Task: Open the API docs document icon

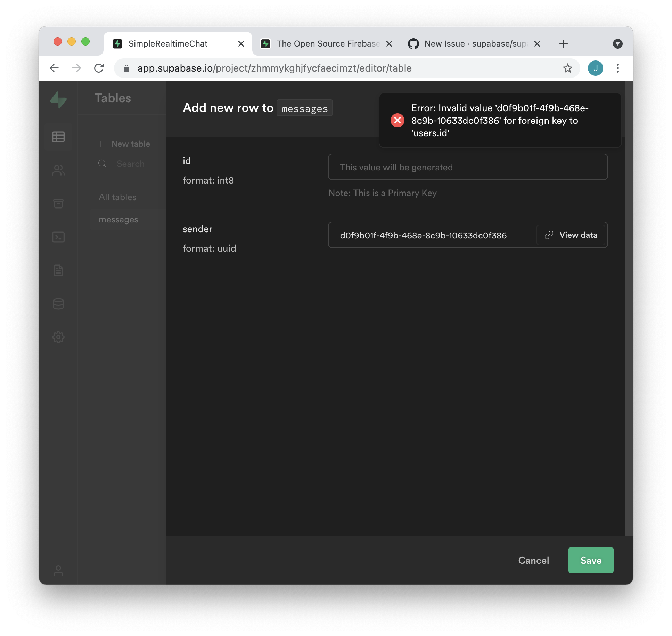Action: (58, 270)
